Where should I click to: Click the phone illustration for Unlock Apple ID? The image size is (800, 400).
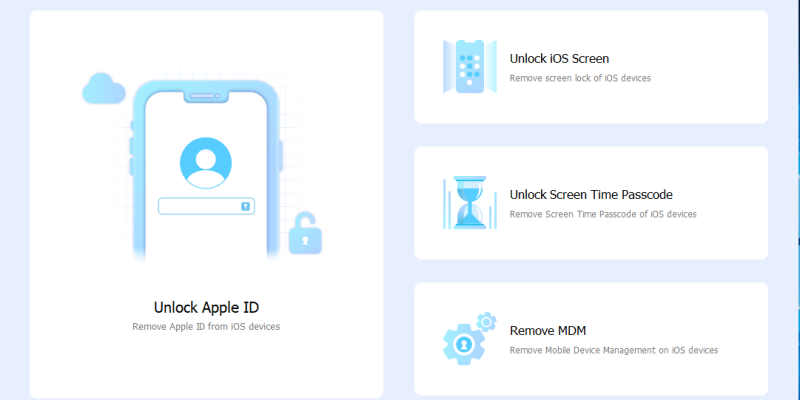[x=206, y=169]
